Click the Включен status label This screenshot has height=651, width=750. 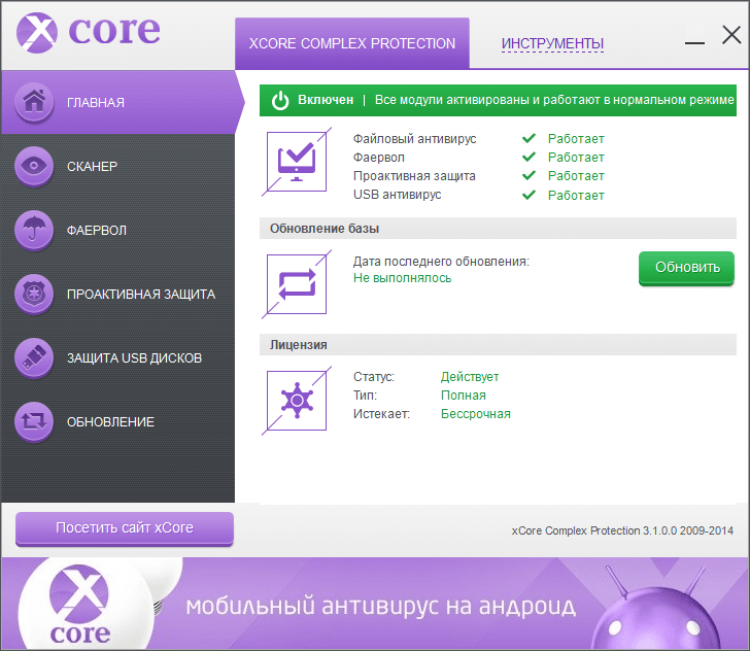click(326, 99)
